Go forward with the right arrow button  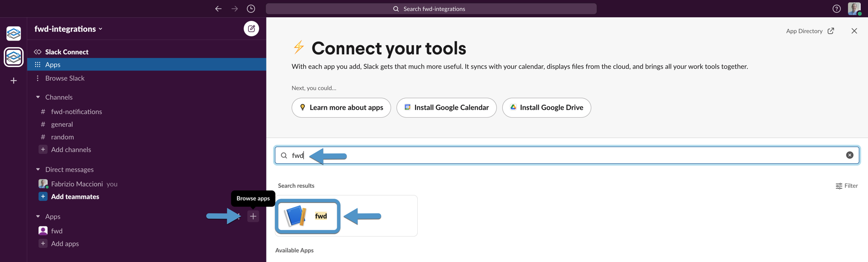[235, 9]
